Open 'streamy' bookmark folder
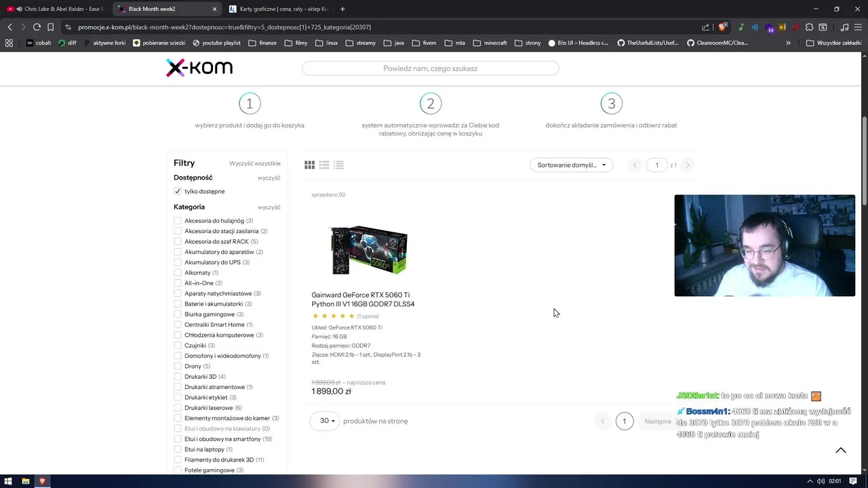Viewport: 868px width, 488px height. point(361,43)
